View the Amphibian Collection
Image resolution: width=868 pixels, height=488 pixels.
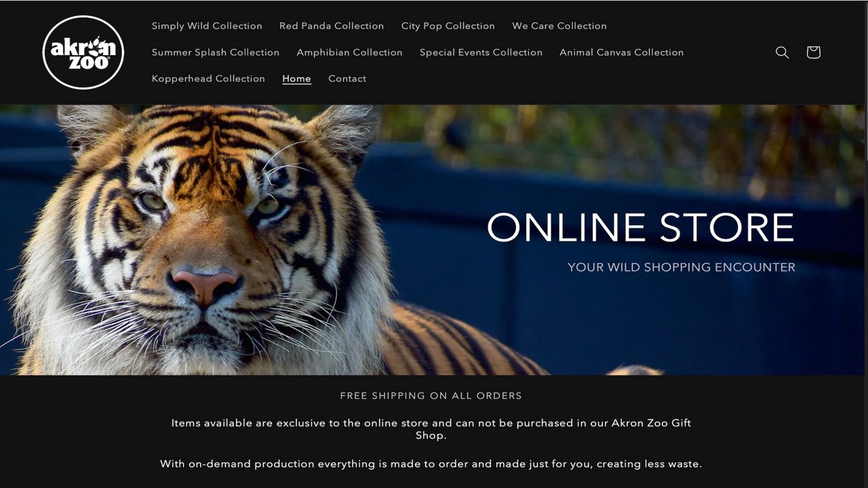(x=349, y=52)
